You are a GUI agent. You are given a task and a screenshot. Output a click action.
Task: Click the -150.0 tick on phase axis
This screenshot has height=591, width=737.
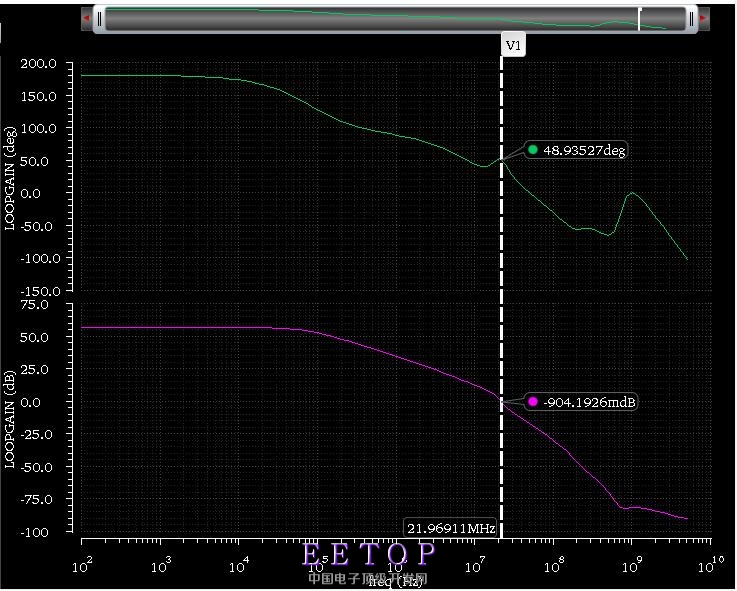coord(40,291)
